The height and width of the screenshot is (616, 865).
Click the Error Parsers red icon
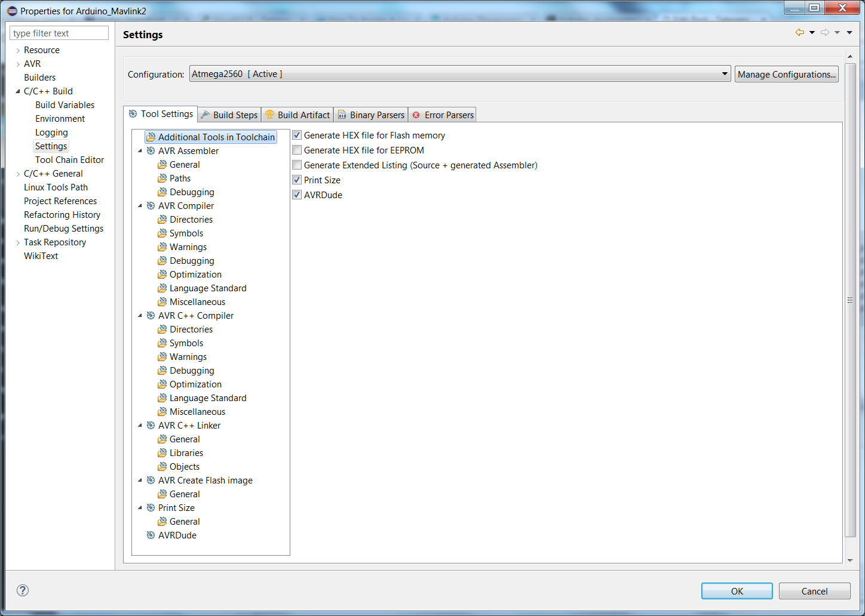click(416, 115)
